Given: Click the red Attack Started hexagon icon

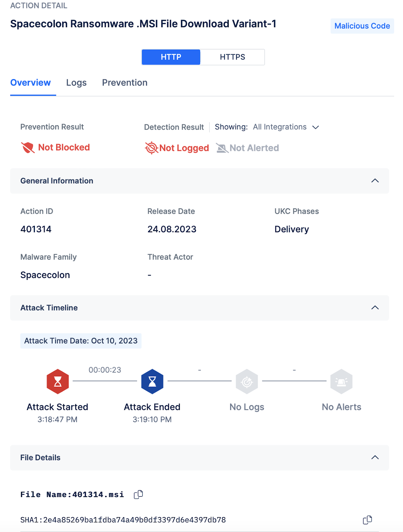Looking at the screenshot, I should [x=58, y=381].
